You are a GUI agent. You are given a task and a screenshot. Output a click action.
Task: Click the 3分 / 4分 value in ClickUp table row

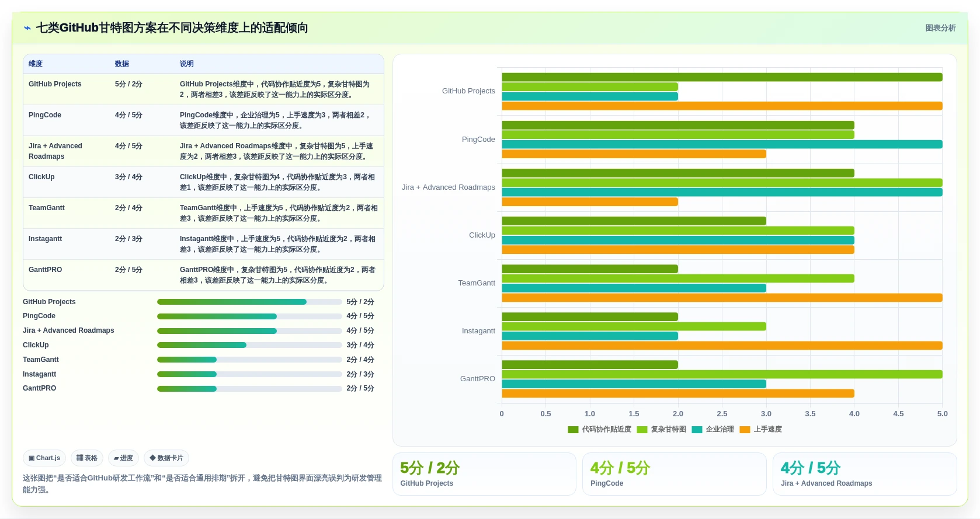point(128,177)
